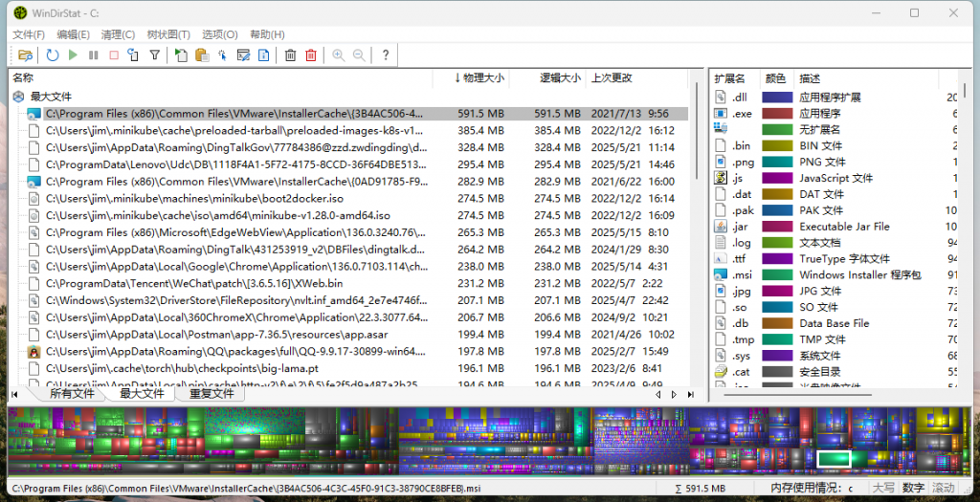
Task: Open the 帮助(H) menu
Action: [x=268, y=34]
